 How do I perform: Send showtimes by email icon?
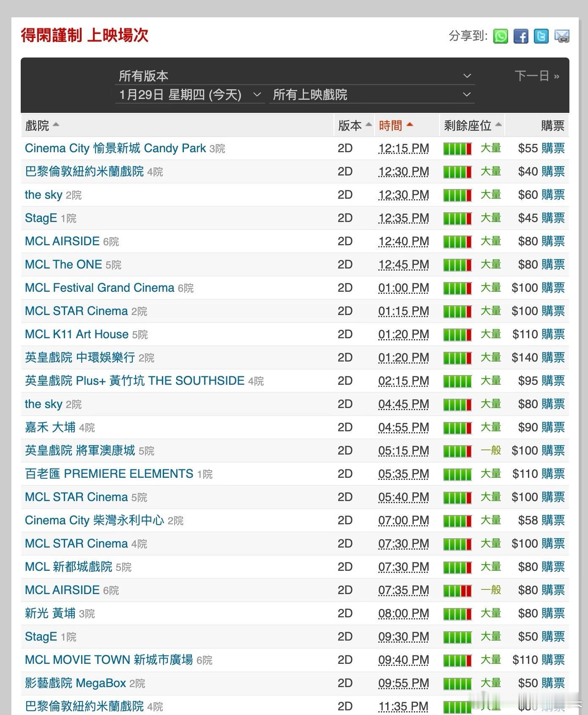pos(562,36)
